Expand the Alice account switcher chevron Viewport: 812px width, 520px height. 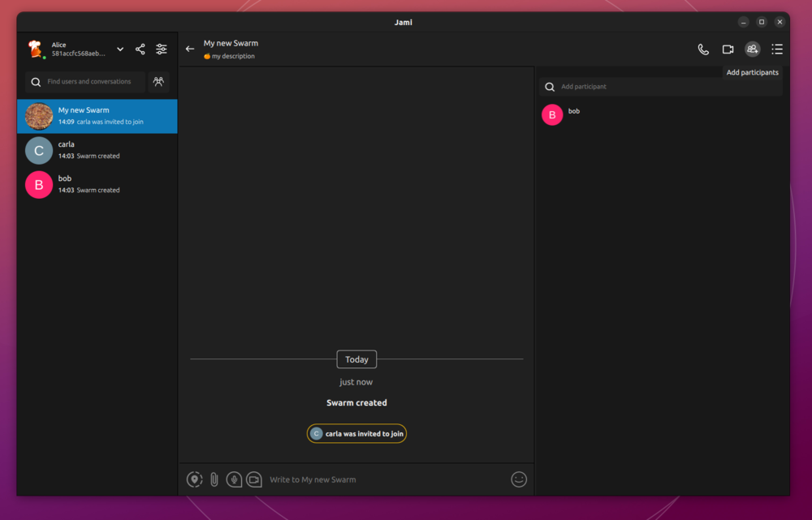(120, 49)
